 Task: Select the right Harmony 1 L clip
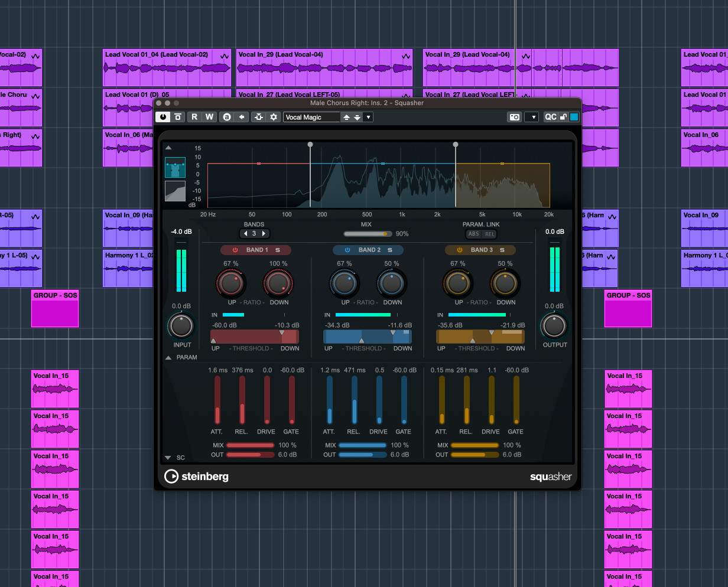click(x=704, y=268)
